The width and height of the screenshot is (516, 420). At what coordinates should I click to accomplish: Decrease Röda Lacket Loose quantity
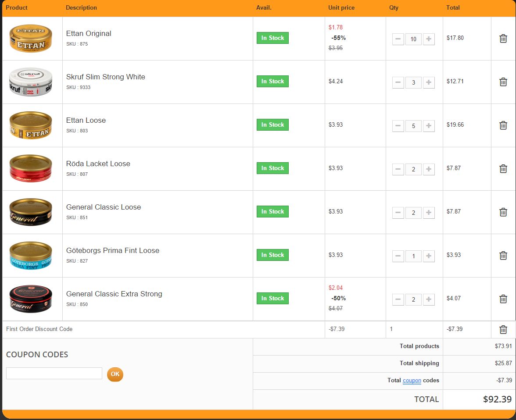coord(398,169)
